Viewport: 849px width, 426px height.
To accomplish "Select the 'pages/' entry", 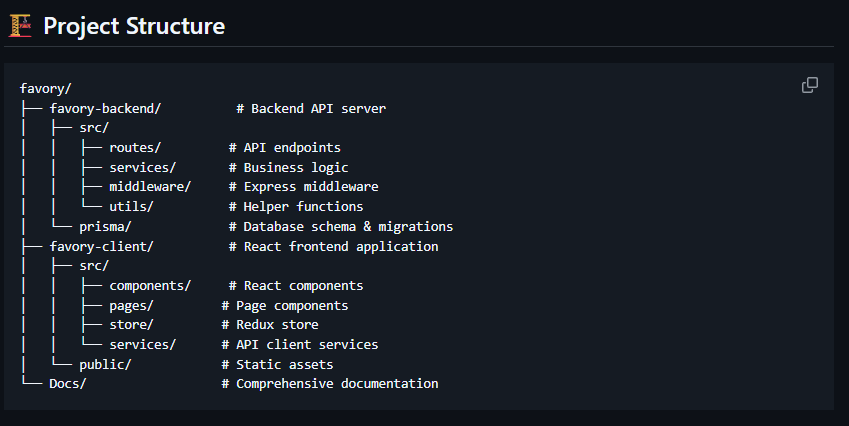I will coord(131,305).
